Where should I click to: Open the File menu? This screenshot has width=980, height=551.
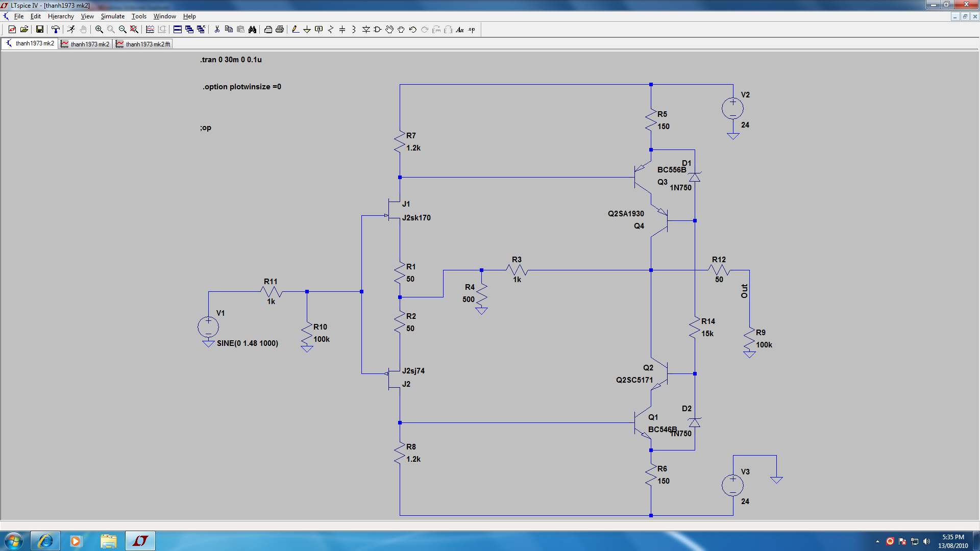coord(19,16)
